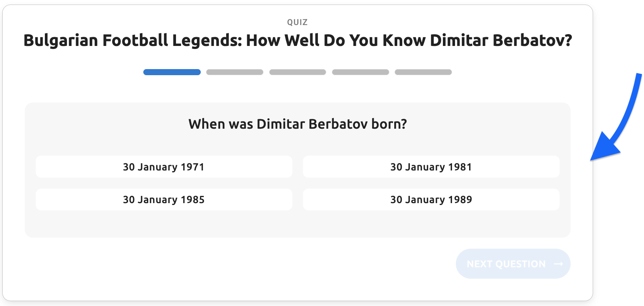Click the second gray progress segment
The width and height of the screenshot is (644, 306).
tap(235, 72)
